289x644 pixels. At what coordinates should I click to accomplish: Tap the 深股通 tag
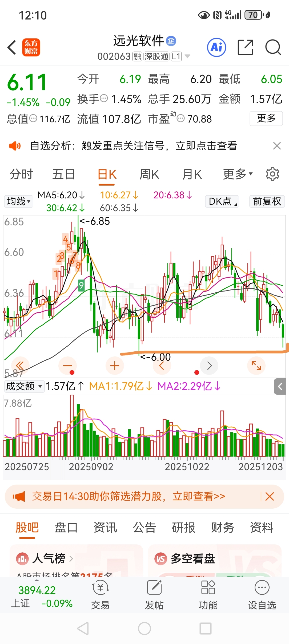coord(156,56)
